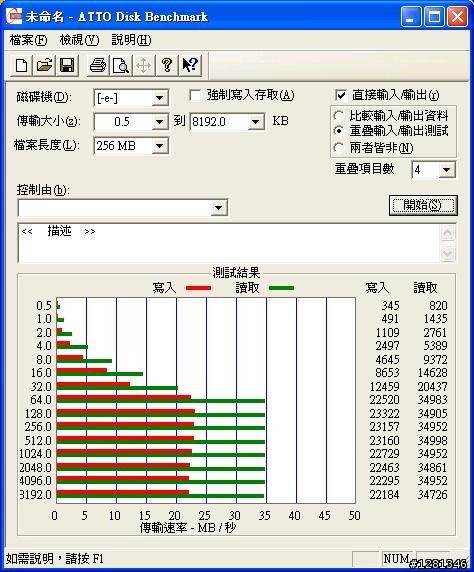474x572 pixels.
Task: Click the 開始(S) start button
Action: click(423, 205)
